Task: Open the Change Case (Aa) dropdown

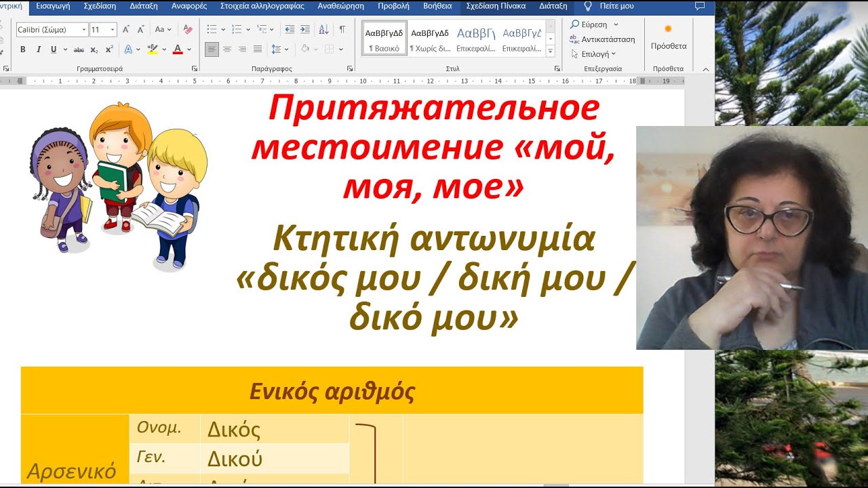Action: (x=163, y=30)
